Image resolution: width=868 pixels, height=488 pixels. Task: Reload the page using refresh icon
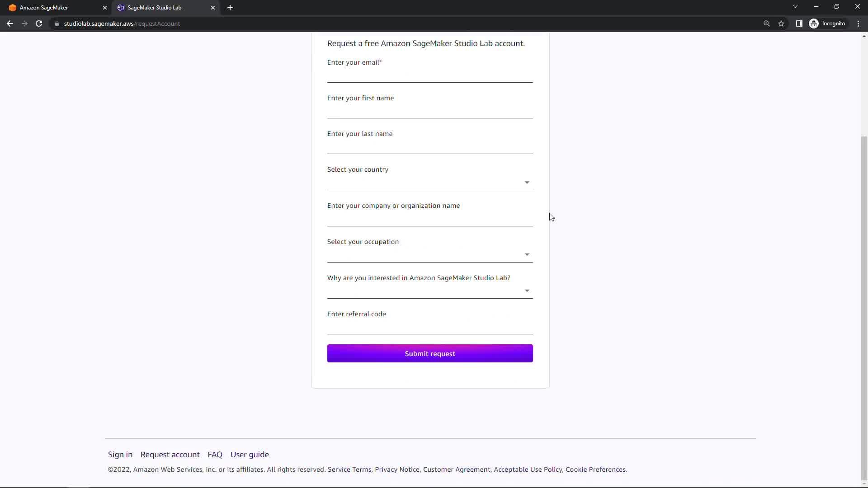[x=39, y=23]
